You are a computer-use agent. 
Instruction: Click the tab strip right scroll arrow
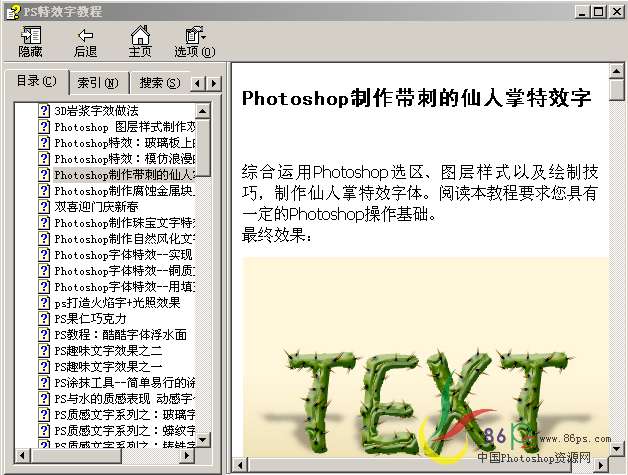point(214,84)
